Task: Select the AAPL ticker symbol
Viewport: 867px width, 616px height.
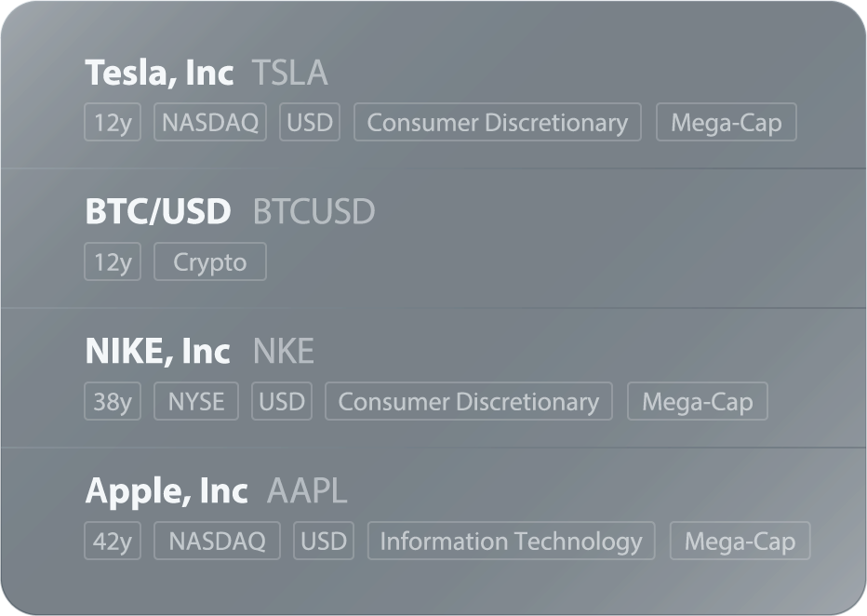Action: [x=307, y=490]
